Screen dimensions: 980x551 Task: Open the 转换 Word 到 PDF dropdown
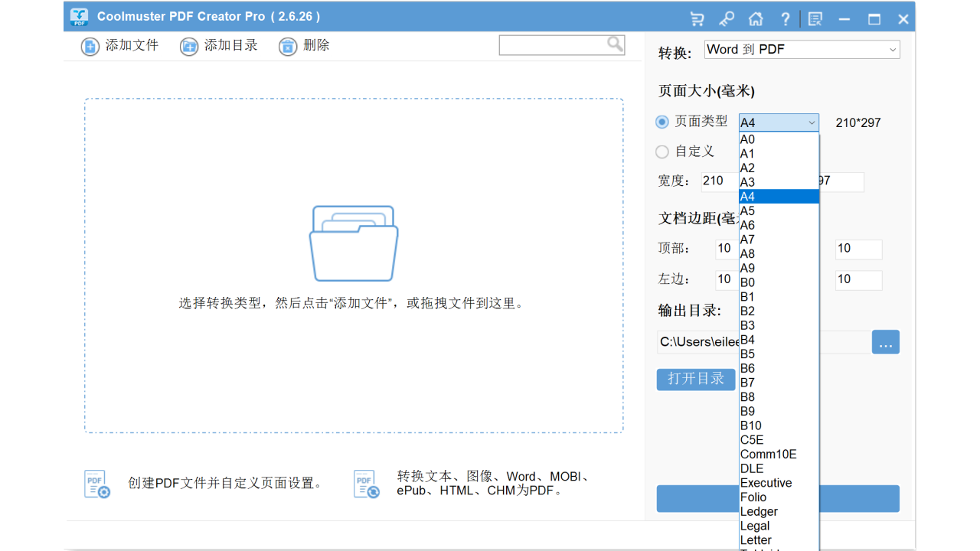tap(801, 49)
